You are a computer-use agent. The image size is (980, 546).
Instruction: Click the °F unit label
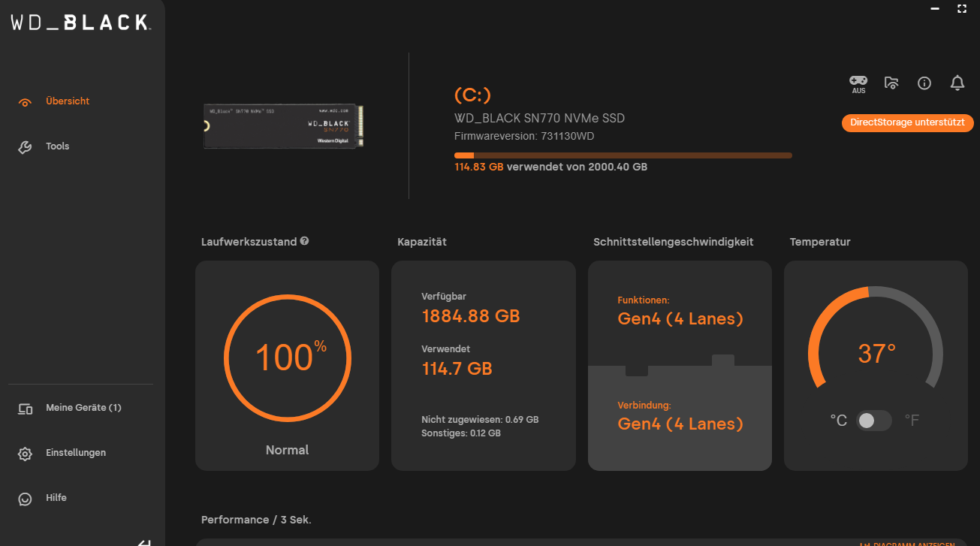912,421
